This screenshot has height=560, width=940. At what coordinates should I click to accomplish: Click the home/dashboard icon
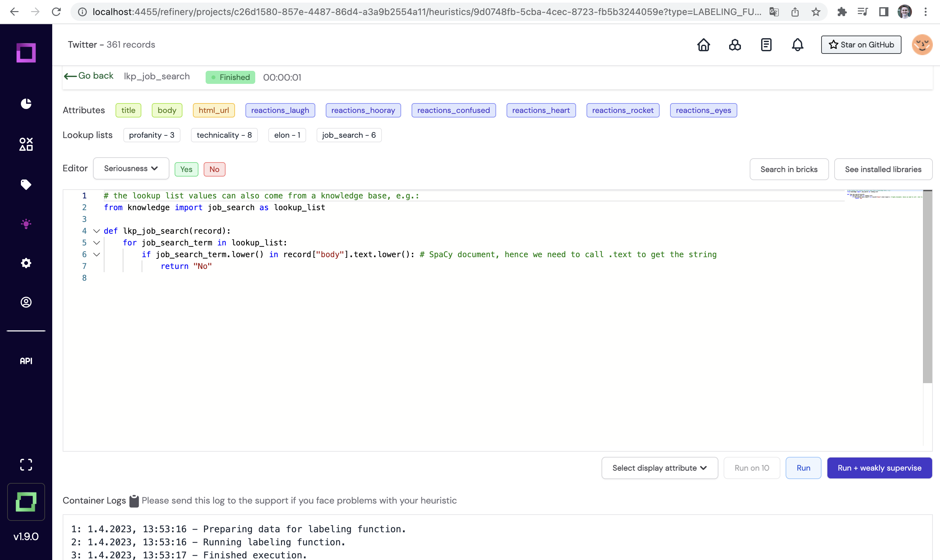click(704, 45)
